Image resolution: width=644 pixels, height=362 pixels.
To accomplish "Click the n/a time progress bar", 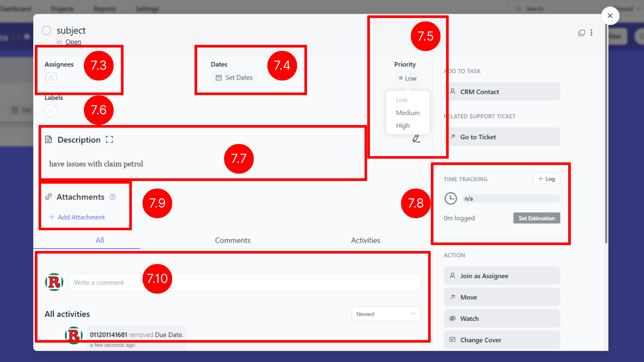I will pos(511,198).
